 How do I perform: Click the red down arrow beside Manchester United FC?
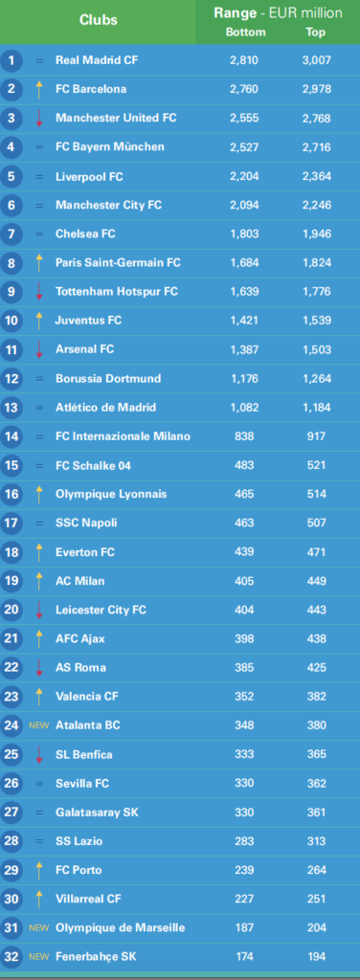point(39,118)
